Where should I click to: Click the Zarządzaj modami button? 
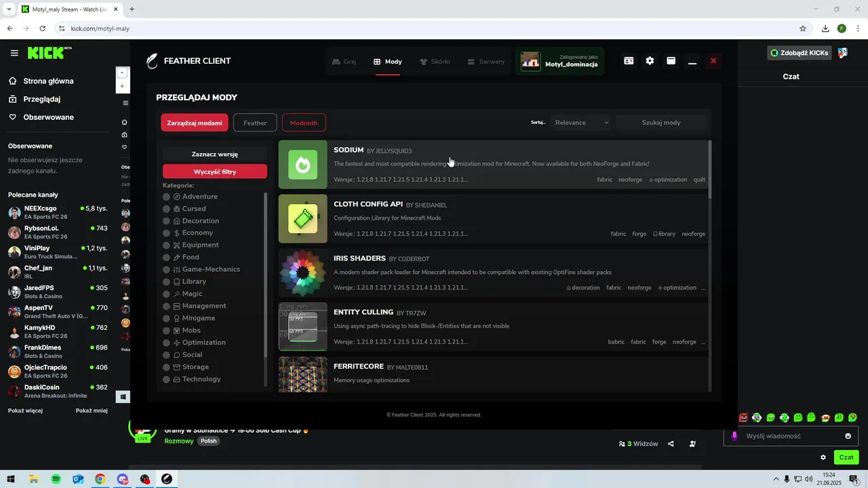[x=195, y=123]
